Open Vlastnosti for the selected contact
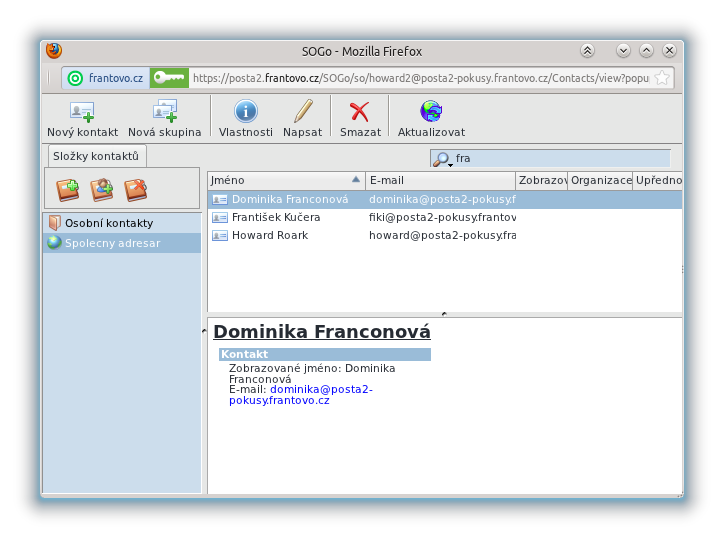Screen dimensions: 724x538 (x=245, y=112)
